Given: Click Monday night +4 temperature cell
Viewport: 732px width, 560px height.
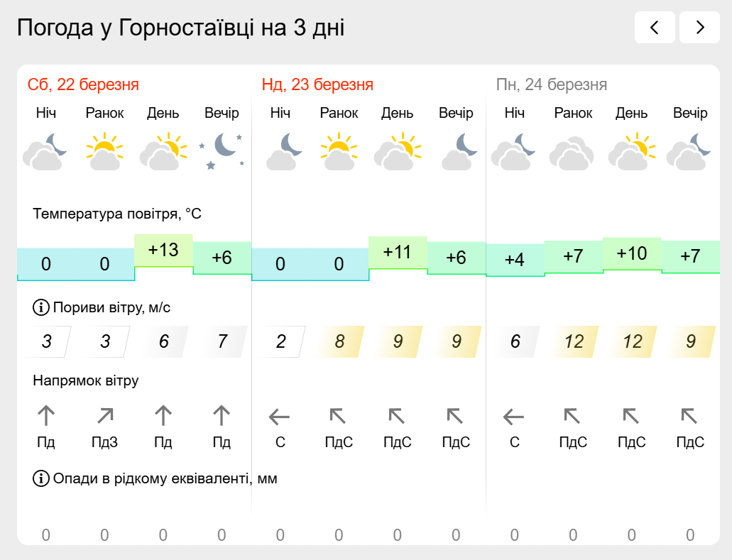Looking at the screenshot, I should click(x=515, y=260).
